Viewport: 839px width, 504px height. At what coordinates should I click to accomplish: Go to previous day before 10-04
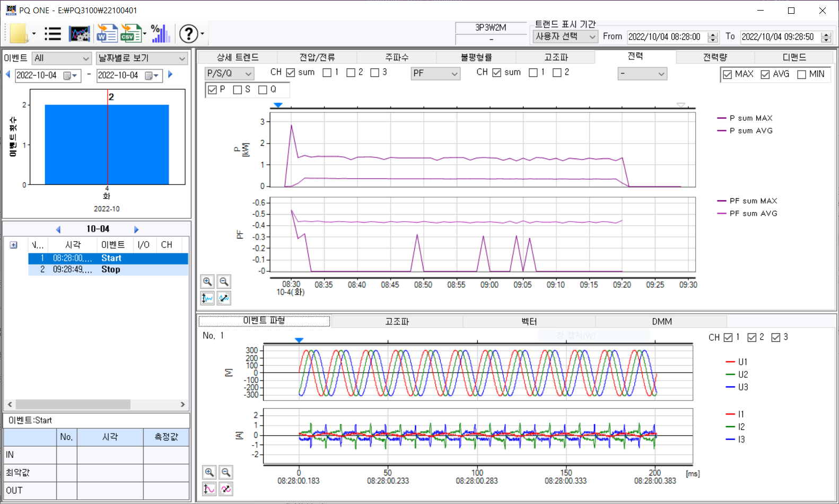click(x=58, y=229)
